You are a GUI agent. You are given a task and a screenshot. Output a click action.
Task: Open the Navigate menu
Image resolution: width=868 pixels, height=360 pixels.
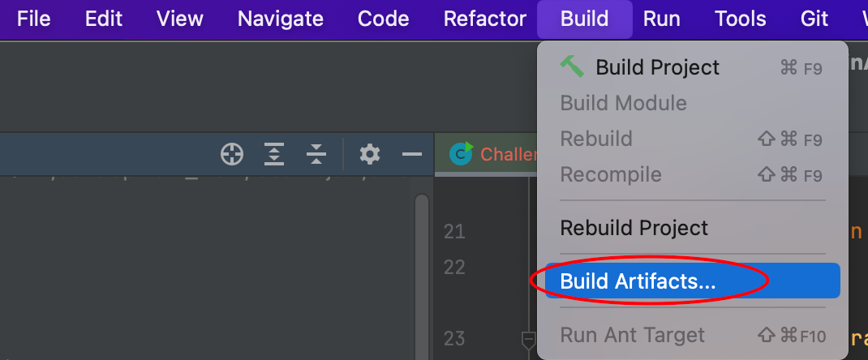280,19
